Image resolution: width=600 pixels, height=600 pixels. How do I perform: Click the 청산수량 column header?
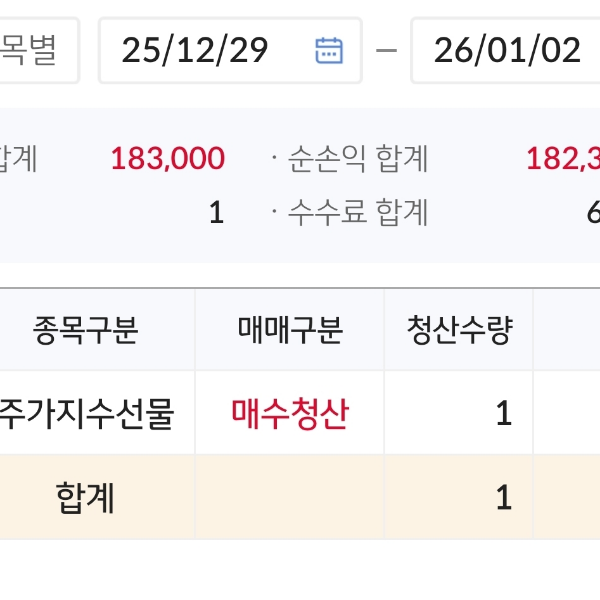click(x=459, y=330)
